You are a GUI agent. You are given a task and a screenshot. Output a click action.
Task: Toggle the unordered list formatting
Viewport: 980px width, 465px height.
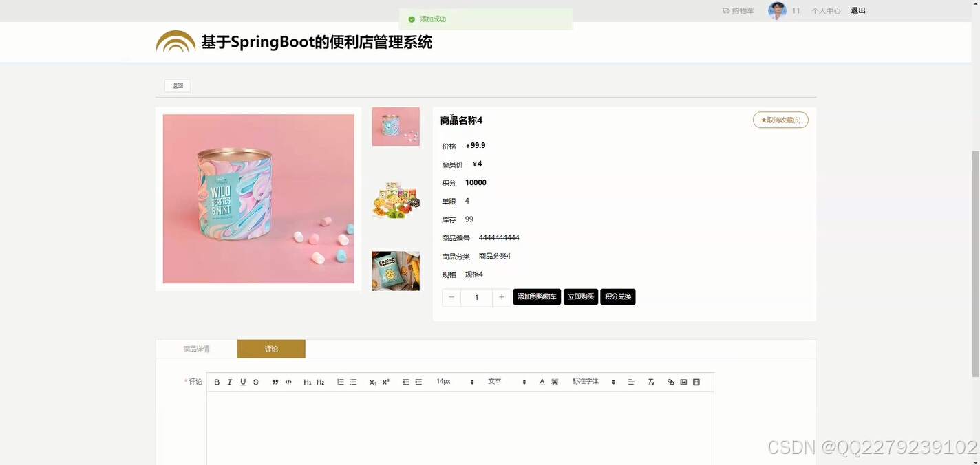click(353, 381)
